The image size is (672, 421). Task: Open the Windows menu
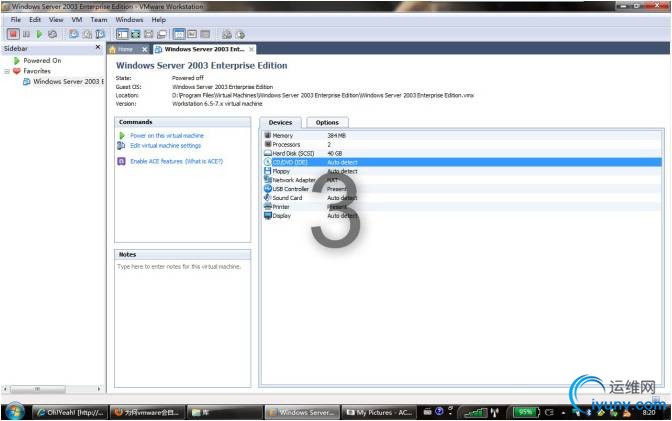(x=129, y=20)
